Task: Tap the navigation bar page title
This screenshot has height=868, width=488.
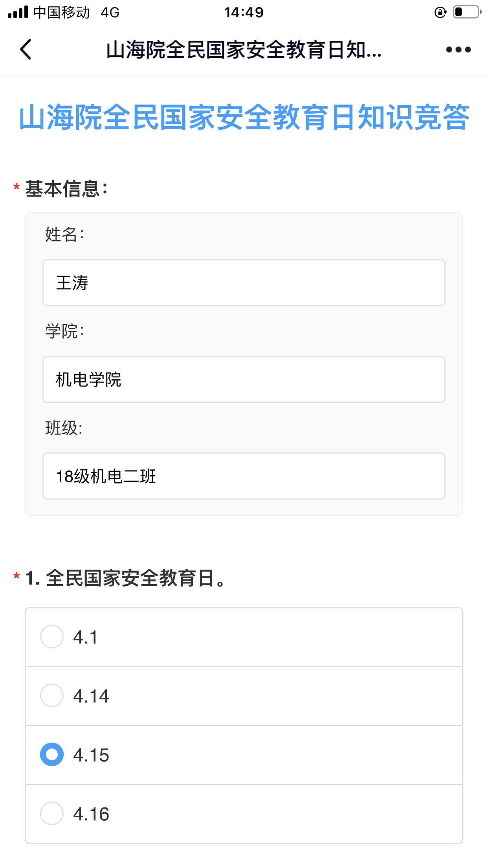Action: pyautogui.click(x=244, y=50)
